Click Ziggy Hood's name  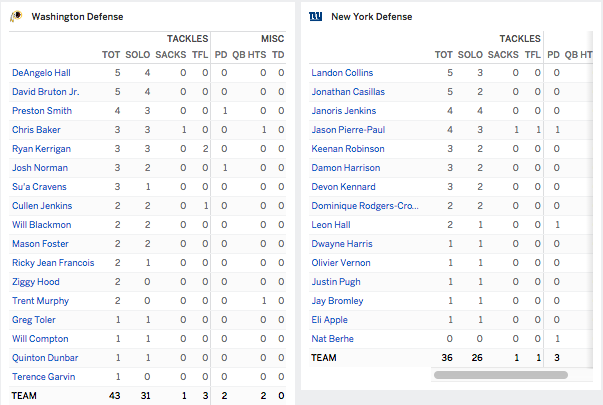(35, 282)
